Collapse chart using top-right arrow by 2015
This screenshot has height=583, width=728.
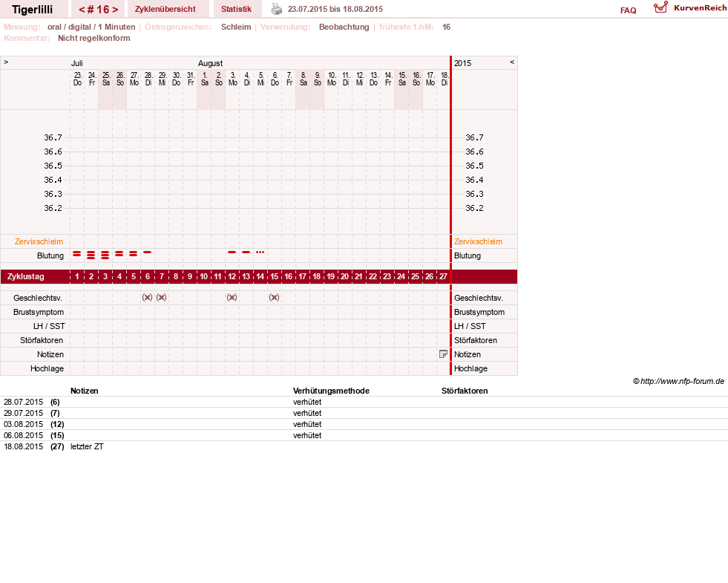point(512,62)
